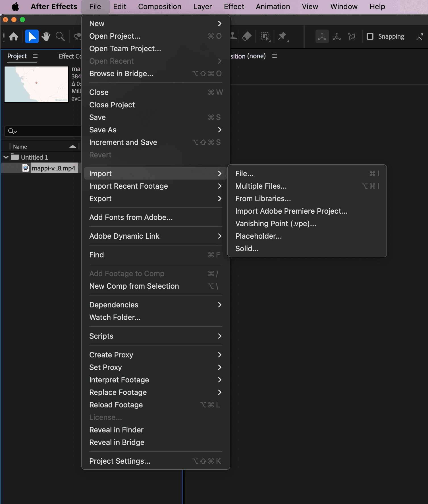Screen dimensions: 428x504
Task: Click Open Project... menu item
Action: (x=155, y=36)
